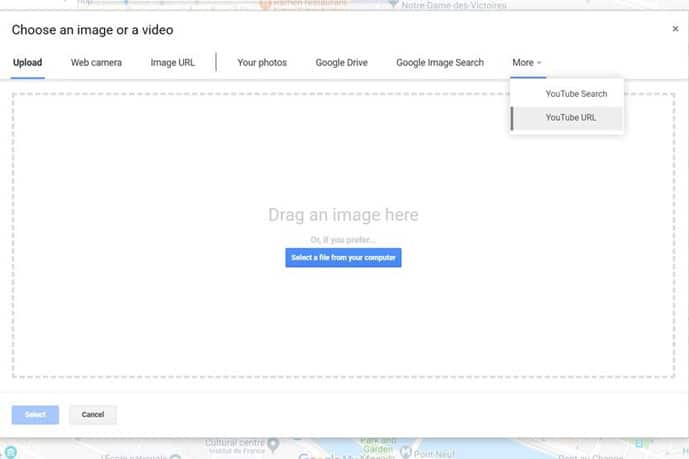Cancel the image chooser dialog
This screenshot has width=689, height=459.
(93, 415)
